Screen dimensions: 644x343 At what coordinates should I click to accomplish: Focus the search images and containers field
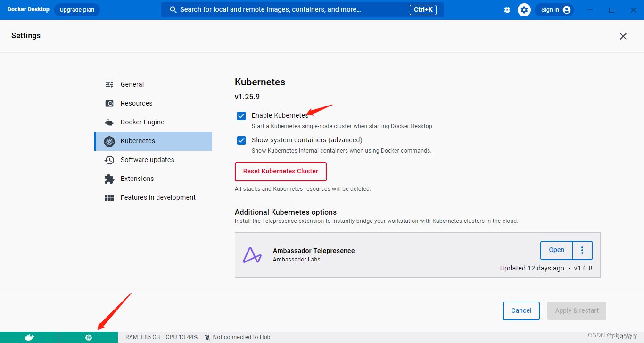303,10
